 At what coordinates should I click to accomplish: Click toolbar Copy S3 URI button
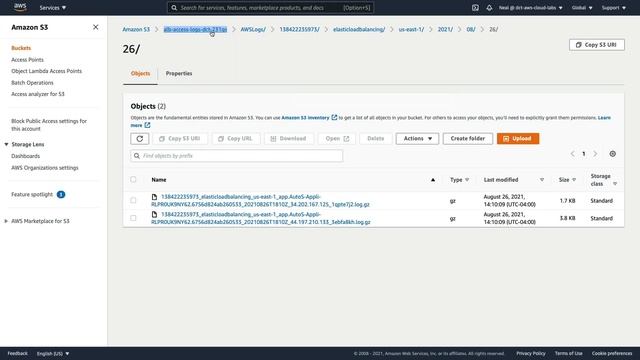180,139
